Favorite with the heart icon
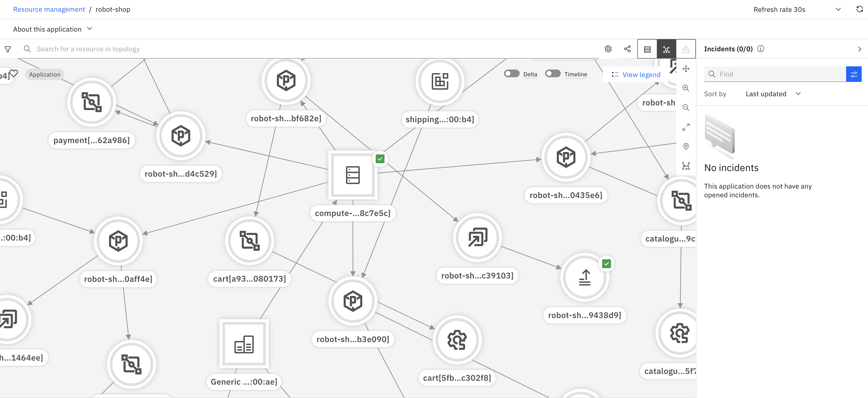Image resolution: width=868 pixels, height=398 pixels. click(x=14, y=73)
